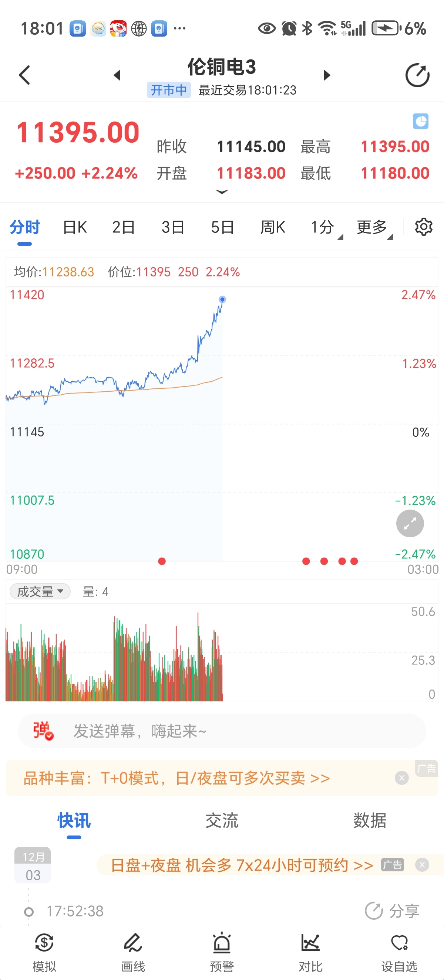
Task: Tap the back arrow icon
Action: pos(24,75)
